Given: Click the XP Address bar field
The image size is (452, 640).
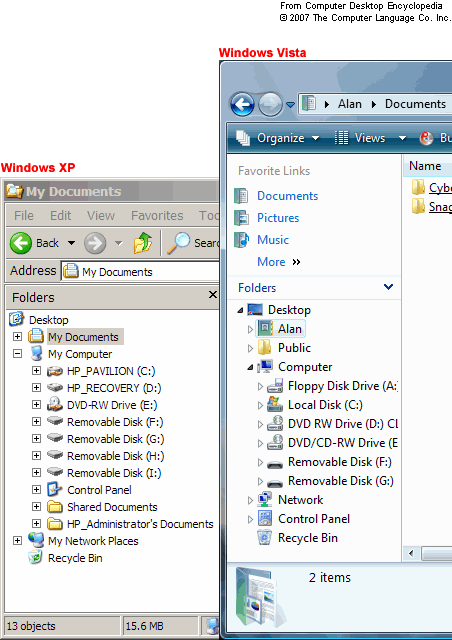Looking at the screenshot, I should pos(140,271).
